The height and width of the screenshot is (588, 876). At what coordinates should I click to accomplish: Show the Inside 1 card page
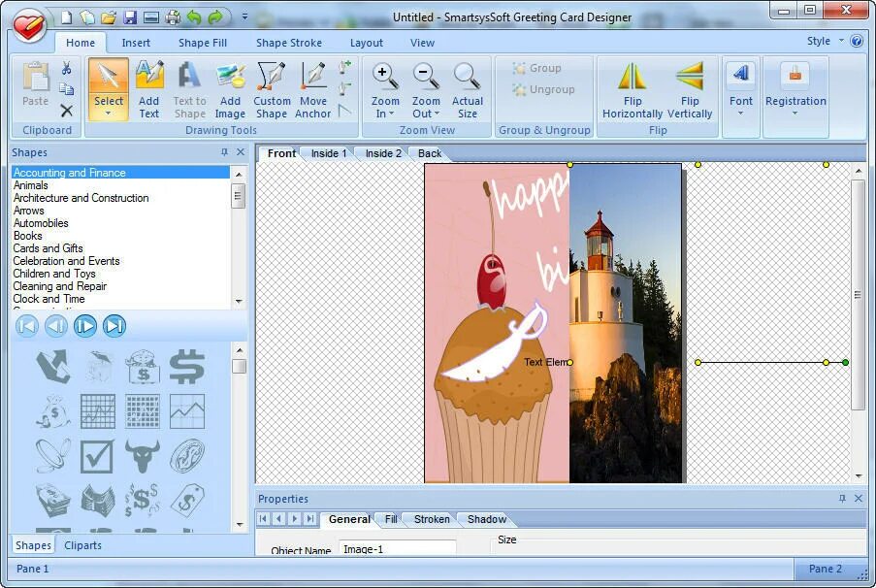[329, 153]
